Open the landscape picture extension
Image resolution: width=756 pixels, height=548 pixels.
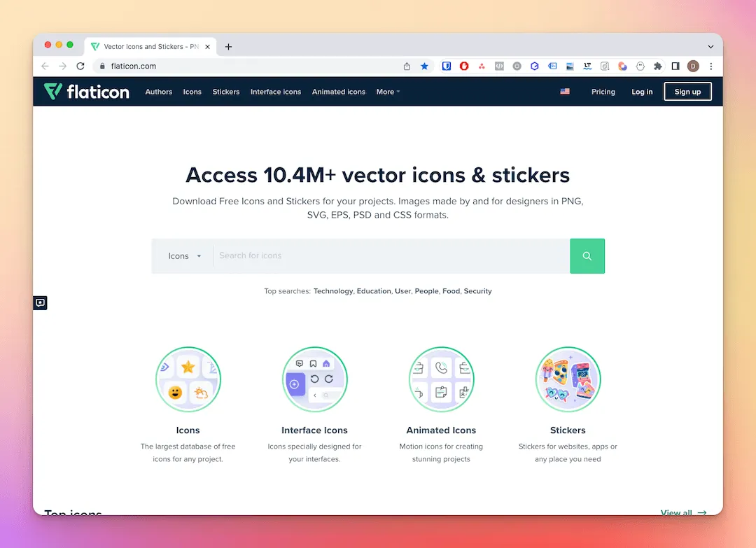point(570,66)
